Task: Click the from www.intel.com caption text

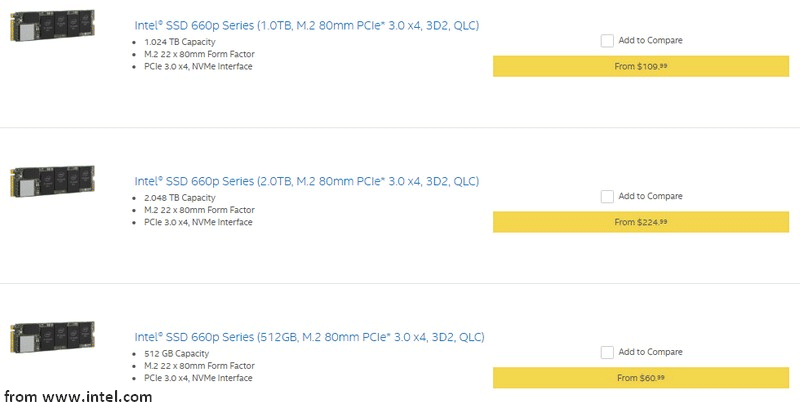Action: (x=78, y=396)
